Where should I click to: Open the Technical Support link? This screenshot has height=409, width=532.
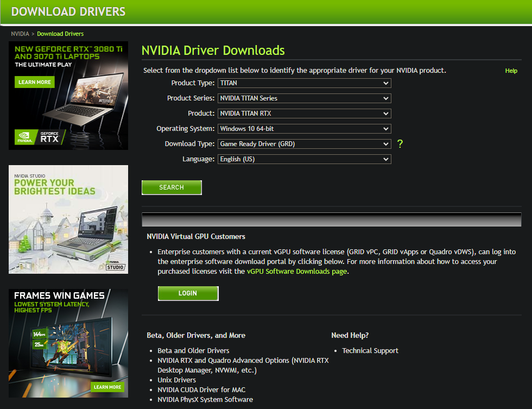370,351
